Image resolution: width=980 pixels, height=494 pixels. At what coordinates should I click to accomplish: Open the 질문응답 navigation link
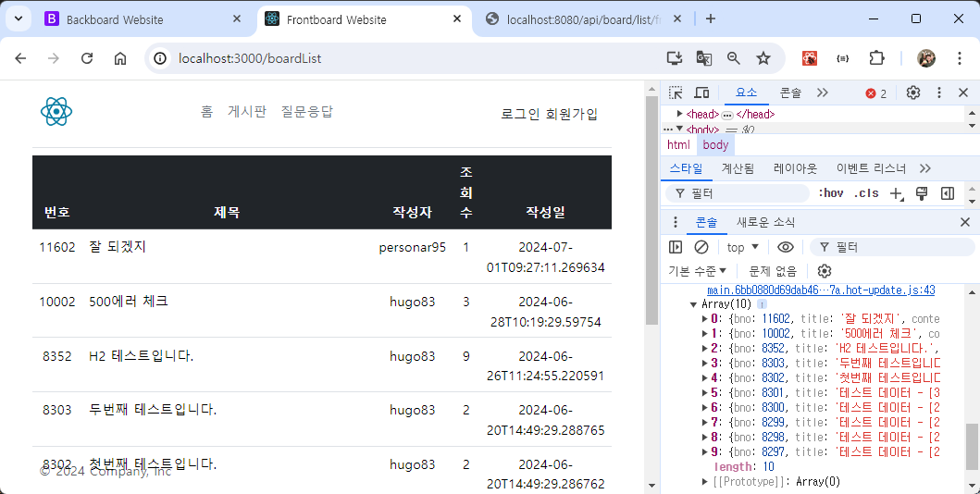click(x=307, y=111)
